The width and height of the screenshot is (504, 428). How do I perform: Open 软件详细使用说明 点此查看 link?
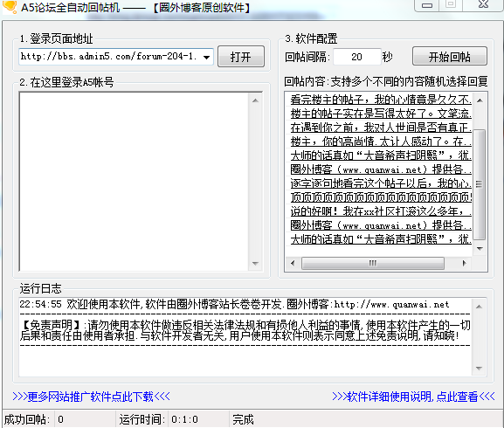(x=413, y=397)
